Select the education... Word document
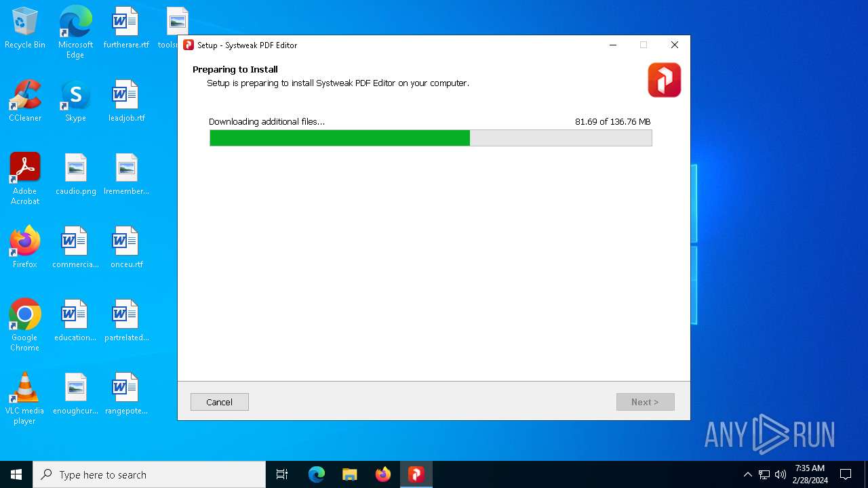The image size is (868, 488). coord(75,321)
